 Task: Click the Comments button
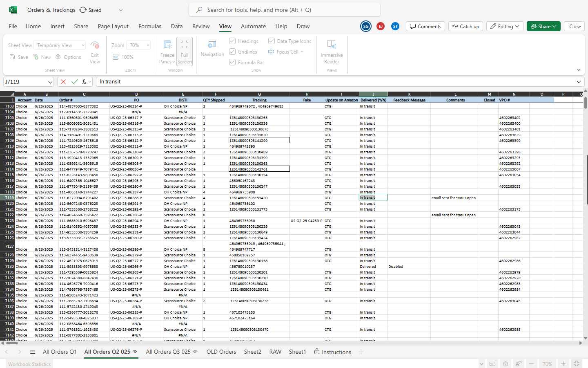coord(425,26)
